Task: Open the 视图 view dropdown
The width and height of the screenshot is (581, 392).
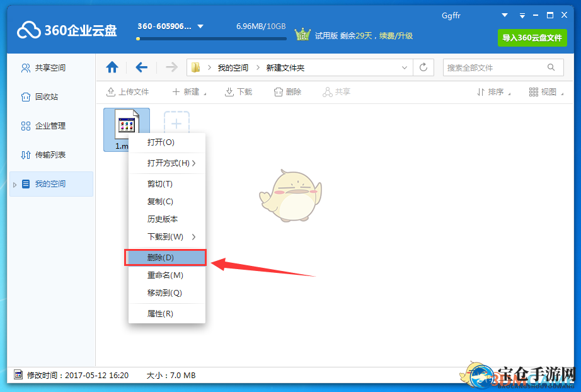Action: [x=546, y=92]
